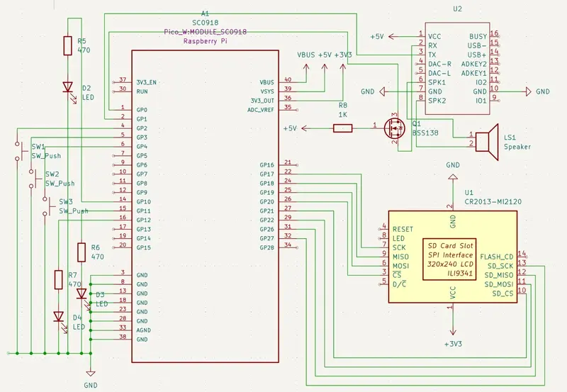Click the SPK1 pin label
The image size is (567, 392).
[437, 82]
